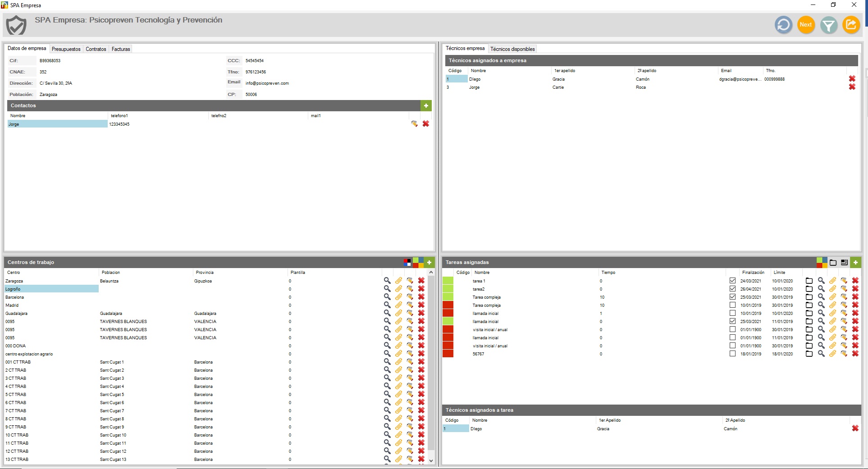The image size is (868, 469).
Task: Open the Facturas tab
Action: point(121,49)
